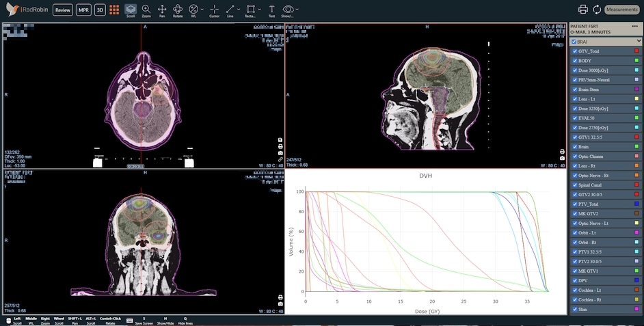Disable the Optic Chiasm checkbox
The width and height of the screenshot is (644, 326).
[x=574, y=157]
